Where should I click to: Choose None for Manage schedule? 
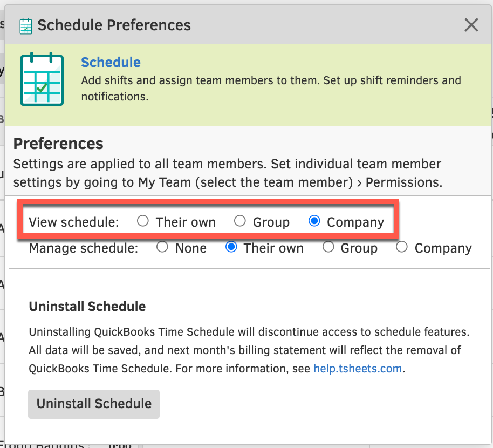click(162, 247)
